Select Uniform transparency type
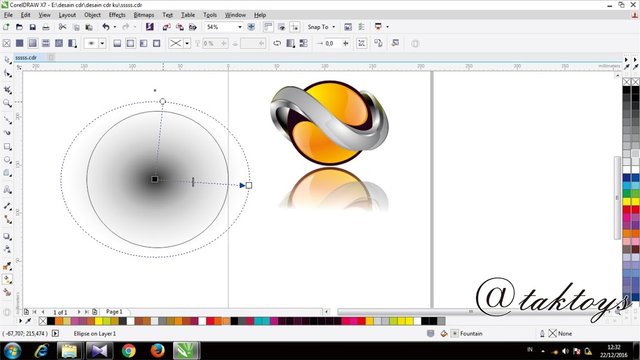The image size is (640, 360). click(19, 43)
